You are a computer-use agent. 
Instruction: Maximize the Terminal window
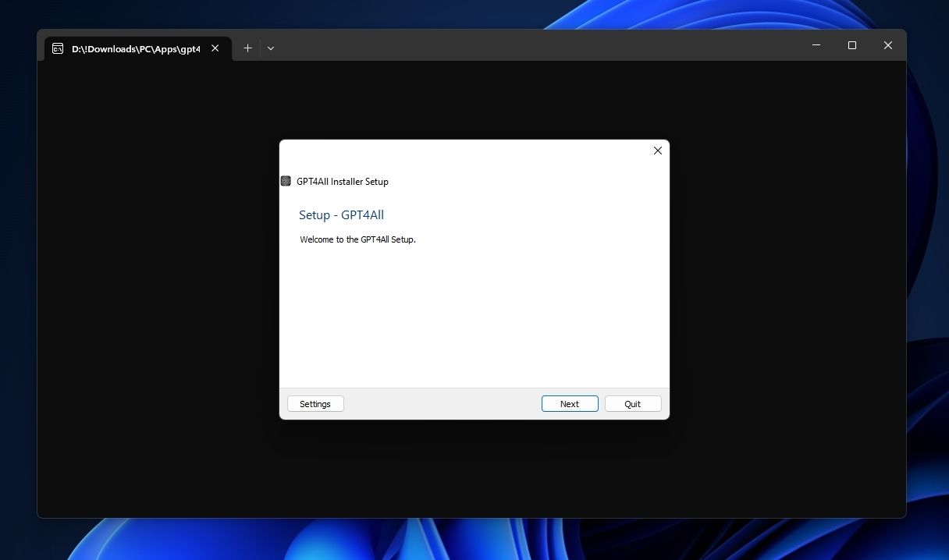852,45
